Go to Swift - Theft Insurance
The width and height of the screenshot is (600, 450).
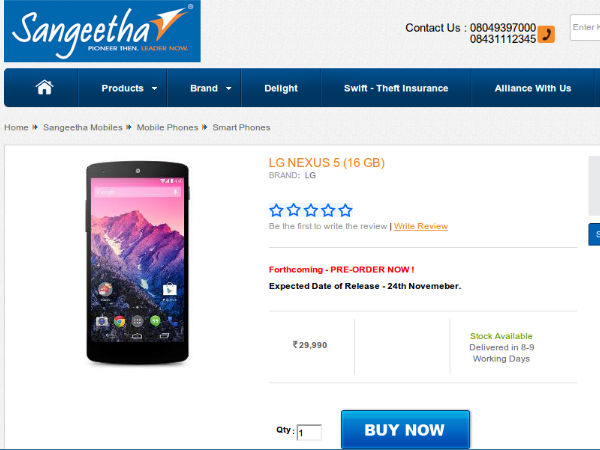[396, 88]
